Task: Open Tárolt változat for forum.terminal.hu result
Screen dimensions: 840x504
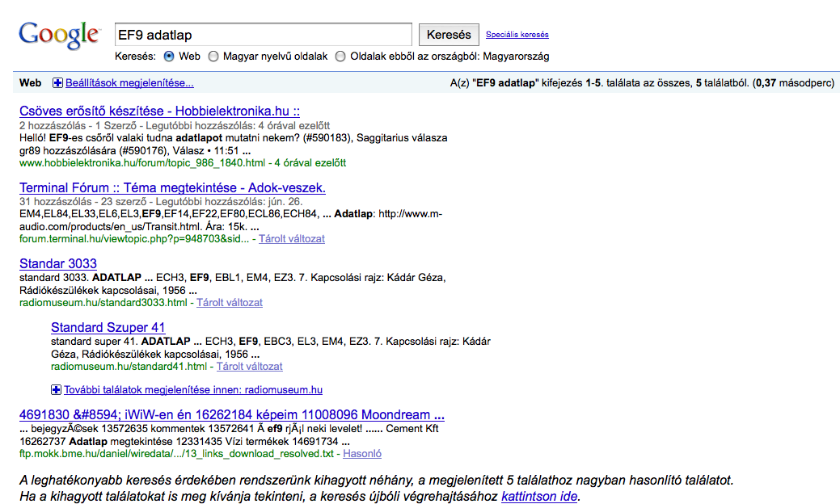Action: [x=291, y=238]
